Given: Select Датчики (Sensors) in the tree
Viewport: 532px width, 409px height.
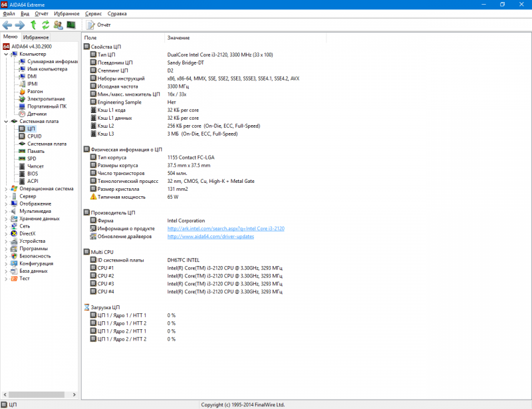Looking at the screenshot, I should tap(37, 114).
